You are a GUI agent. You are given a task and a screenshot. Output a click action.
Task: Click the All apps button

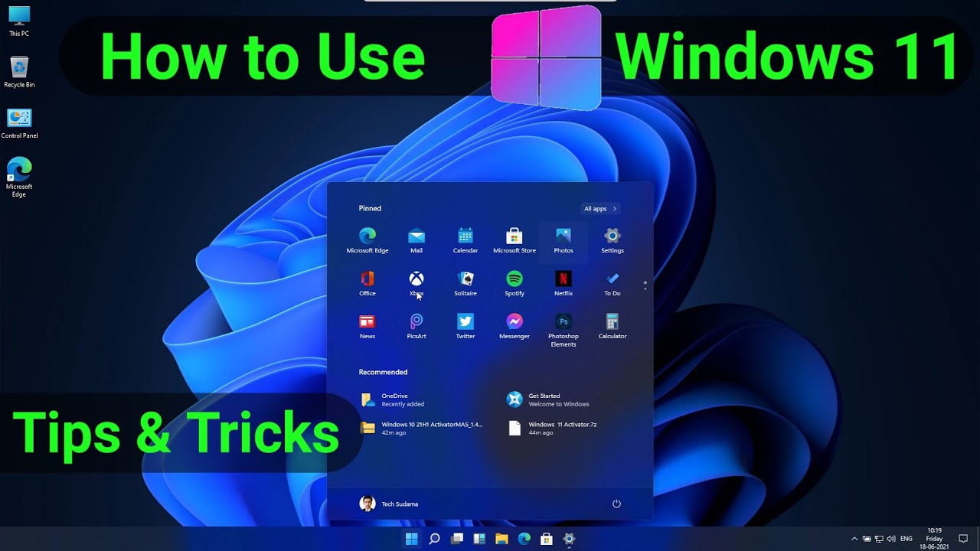600,208
